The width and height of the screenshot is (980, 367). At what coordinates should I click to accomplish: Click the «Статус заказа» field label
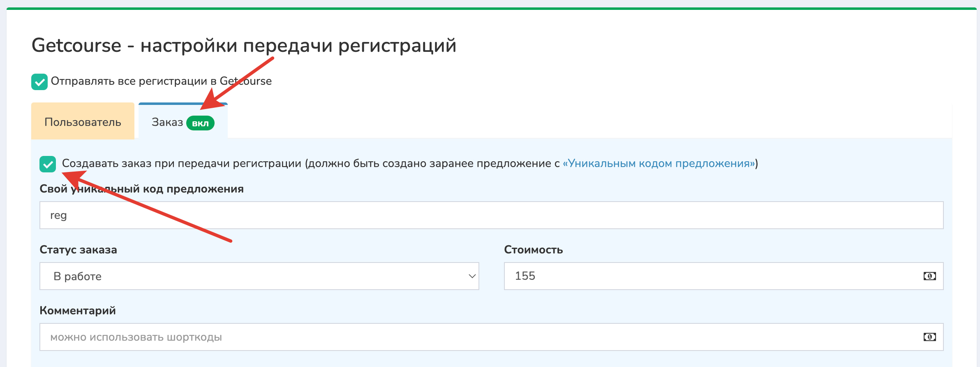[78, 250]
